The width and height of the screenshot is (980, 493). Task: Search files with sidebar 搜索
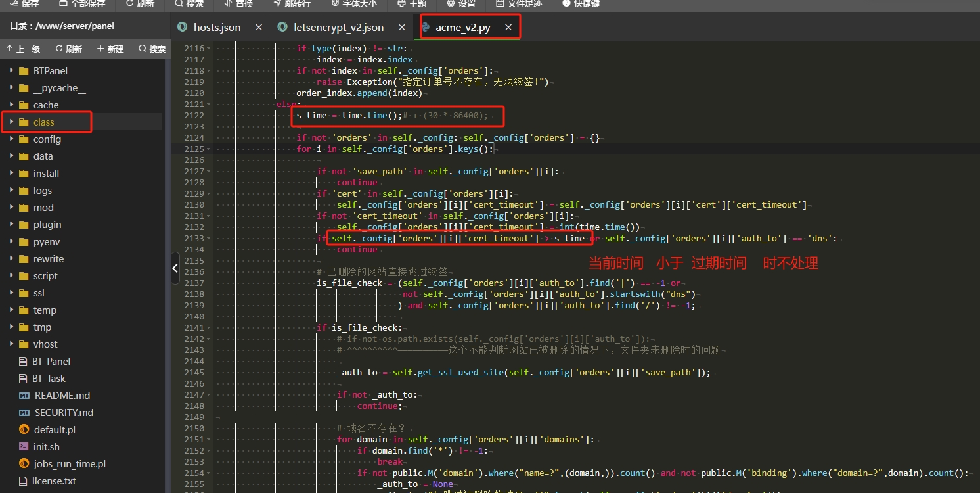[152, 49]
